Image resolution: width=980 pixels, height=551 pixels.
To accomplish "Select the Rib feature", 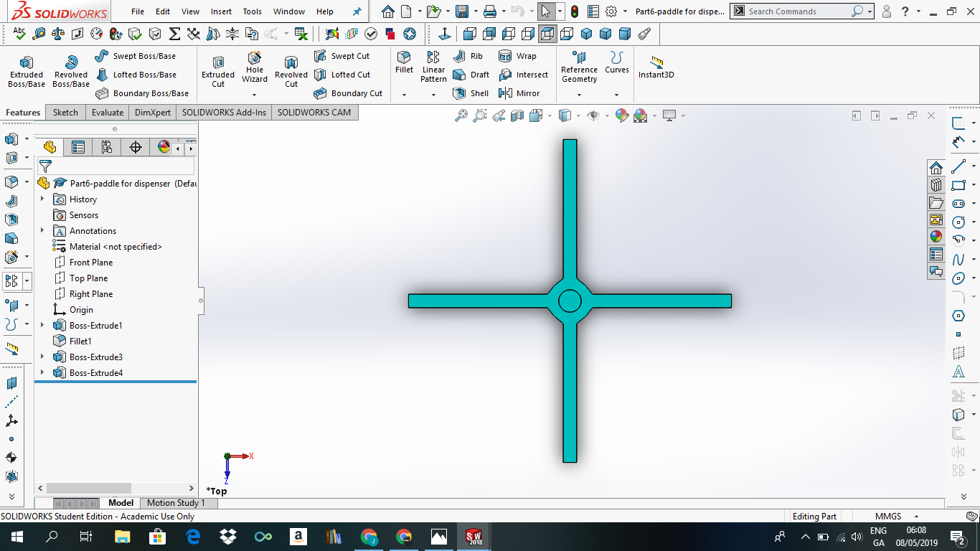I will 468,56.
